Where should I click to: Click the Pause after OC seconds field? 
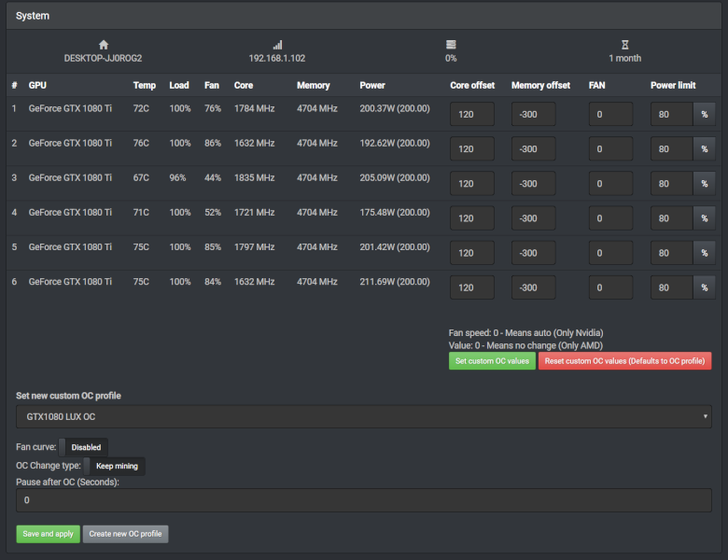pyautogui.click(x=364, y=500)
